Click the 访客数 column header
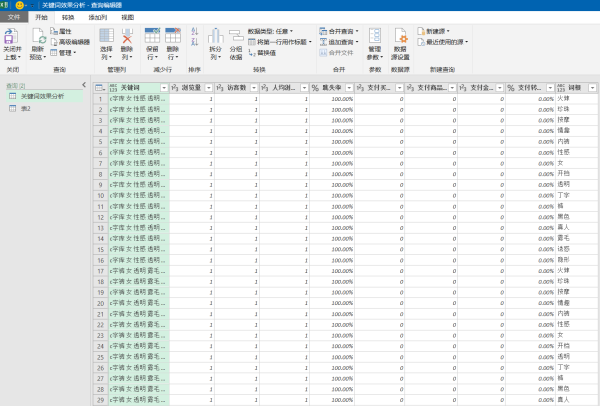The width and height of the screenshot is (600, 406). click(x=236, y=88)
